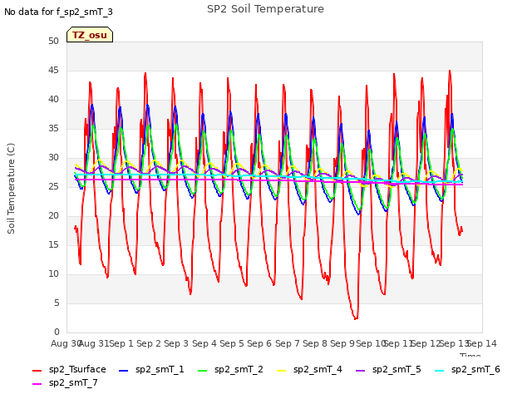Viewport: 532px width, 399px height.
Task: Toggle the sp2_smT_5 legend entry
Action: (x=388, y=369)
